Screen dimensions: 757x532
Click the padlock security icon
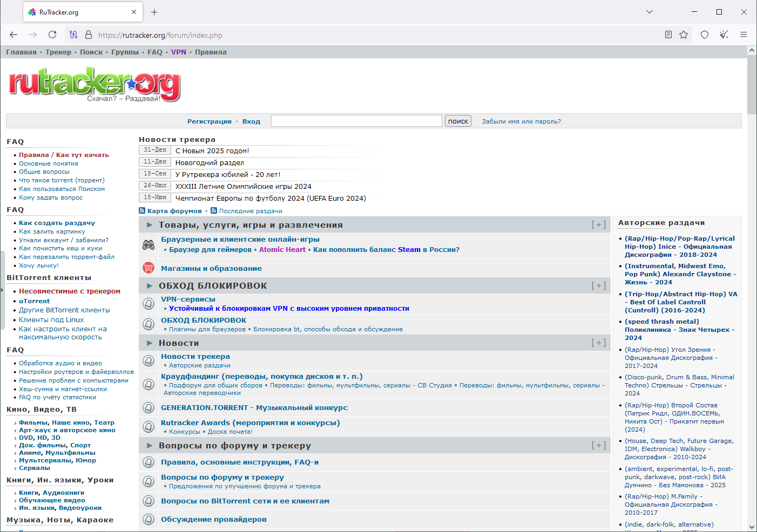pos(89,35)
